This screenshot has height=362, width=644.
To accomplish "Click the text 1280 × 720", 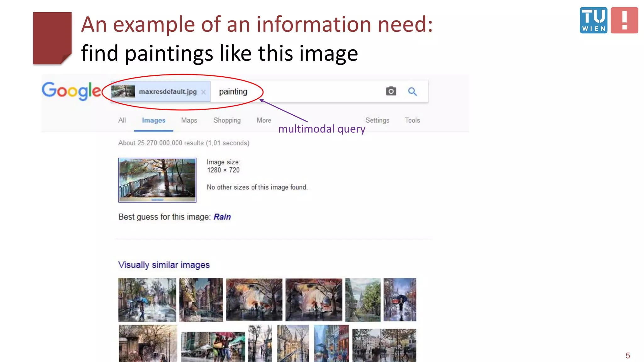I will click(x=223, y=170).
